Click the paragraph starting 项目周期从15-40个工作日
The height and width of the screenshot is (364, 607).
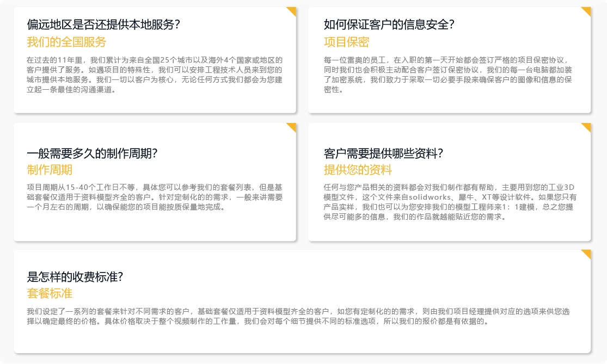pyautogui.click(x=155, y=197)
